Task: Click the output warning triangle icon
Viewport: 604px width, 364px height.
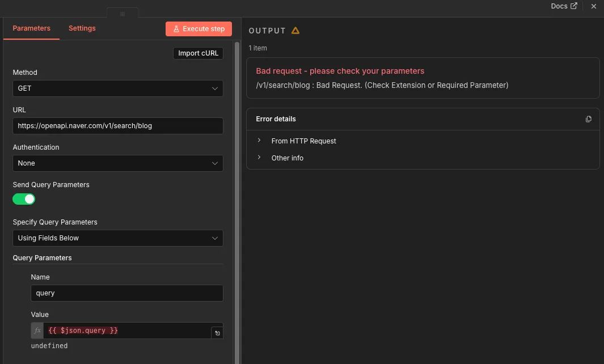Action: coord(295,31)
